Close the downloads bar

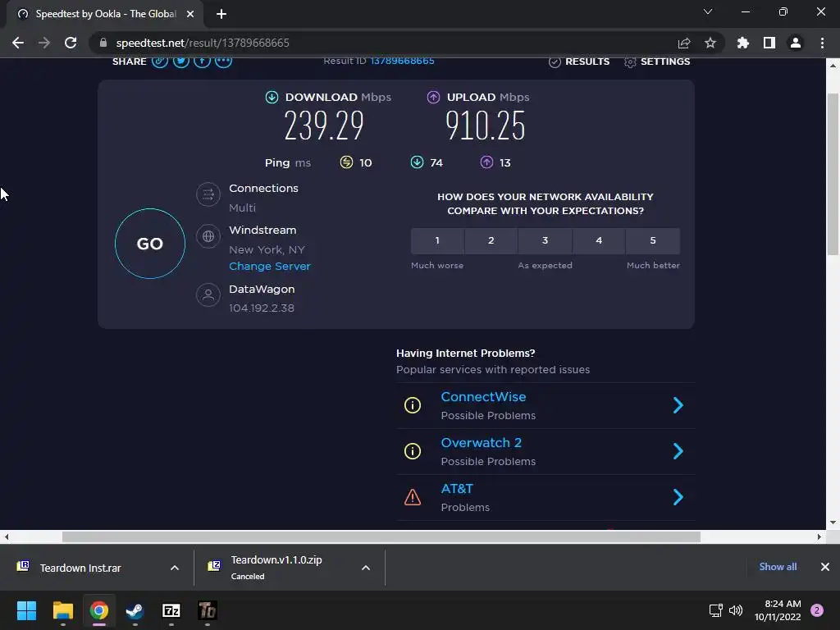[825, 567]
